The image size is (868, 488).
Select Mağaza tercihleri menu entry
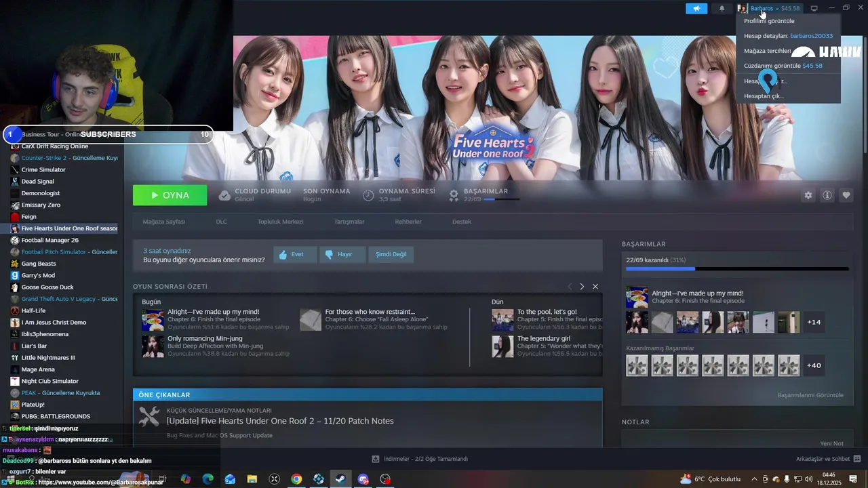(x=768, y=51)
